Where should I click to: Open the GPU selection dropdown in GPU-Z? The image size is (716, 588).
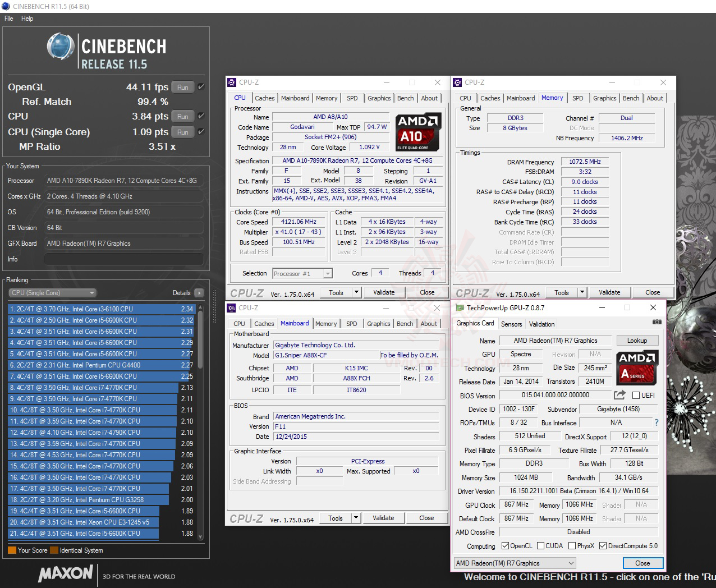click(x=515, y=563)
